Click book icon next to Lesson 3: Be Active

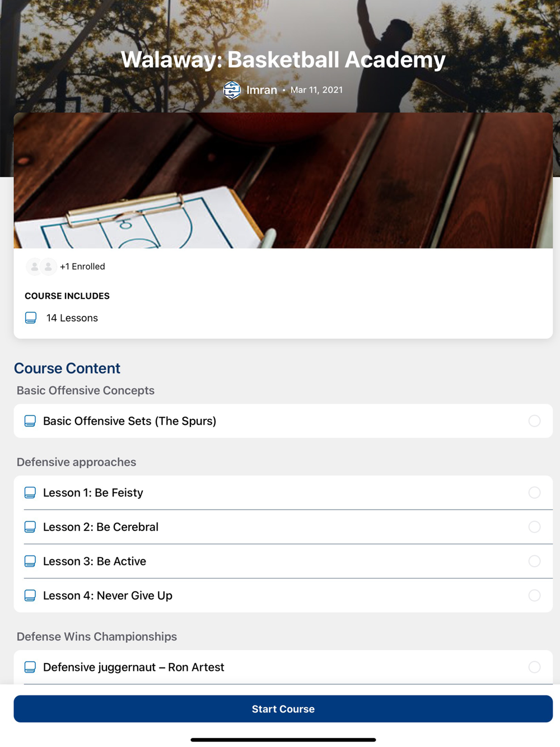point(30,561)
